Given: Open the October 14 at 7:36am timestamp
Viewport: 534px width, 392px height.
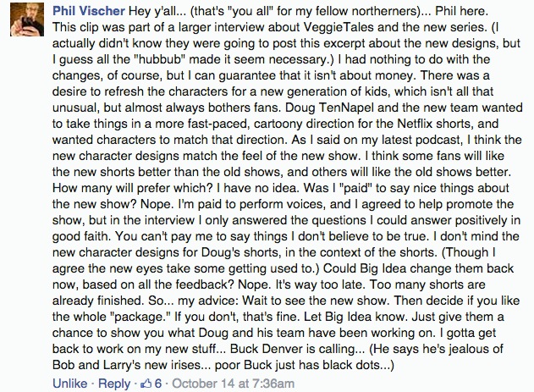Looking at the screenshot, I should 233,384.
